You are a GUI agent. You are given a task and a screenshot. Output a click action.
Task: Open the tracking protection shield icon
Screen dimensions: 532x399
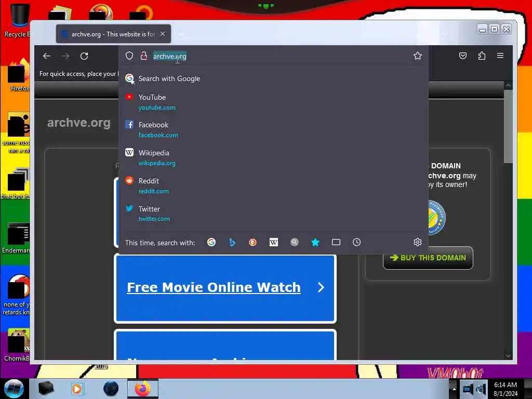tap(129, 56)
